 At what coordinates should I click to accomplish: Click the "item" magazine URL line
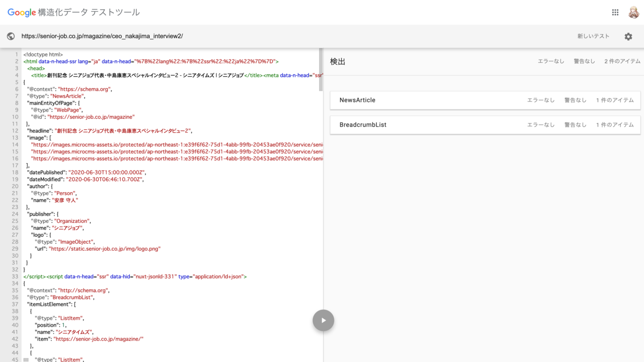click(90, 339)
